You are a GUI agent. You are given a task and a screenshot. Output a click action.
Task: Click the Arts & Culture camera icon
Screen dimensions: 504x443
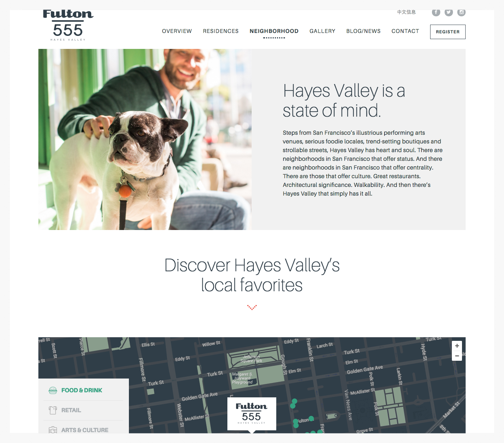point(53,430)
